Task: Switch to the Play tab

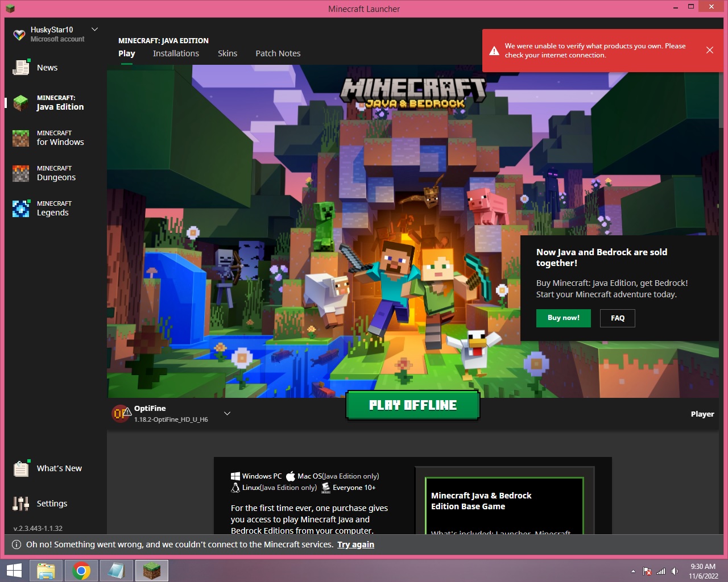Action: [x=127, y=53]
